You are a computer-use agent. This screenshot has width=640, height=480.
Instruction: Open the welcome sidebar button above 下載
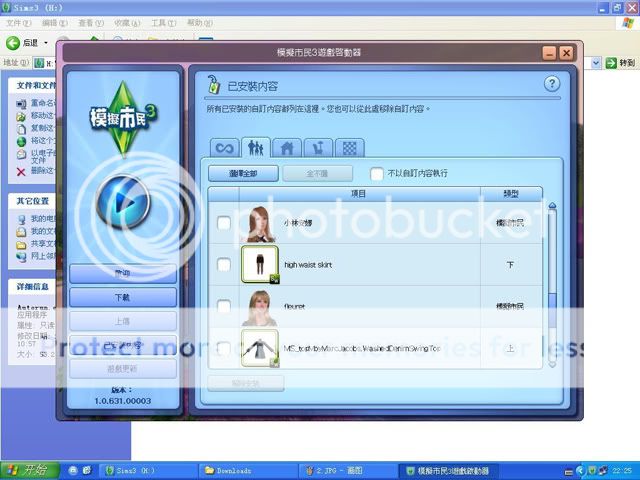pos(123,273)
